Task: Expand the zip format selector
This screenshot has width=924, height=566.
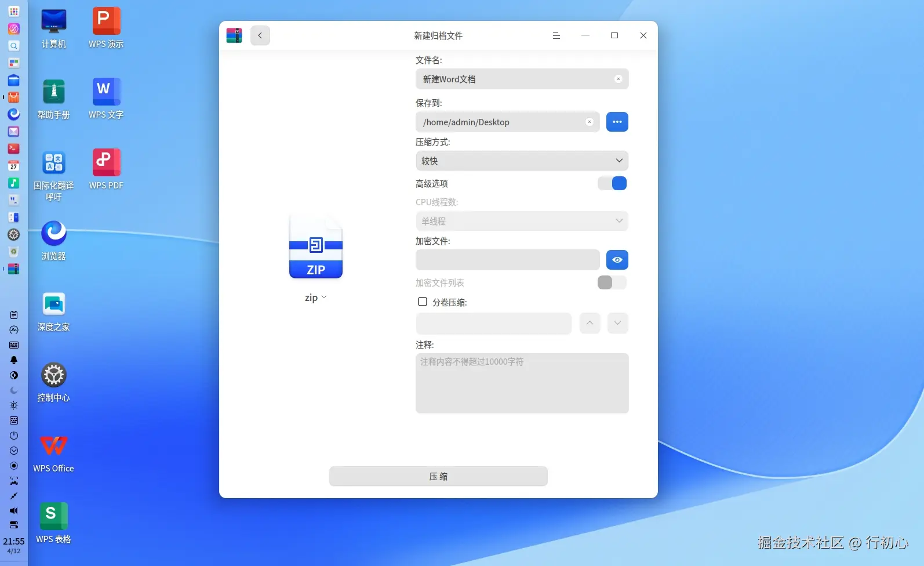Action: tap(316, 297)
